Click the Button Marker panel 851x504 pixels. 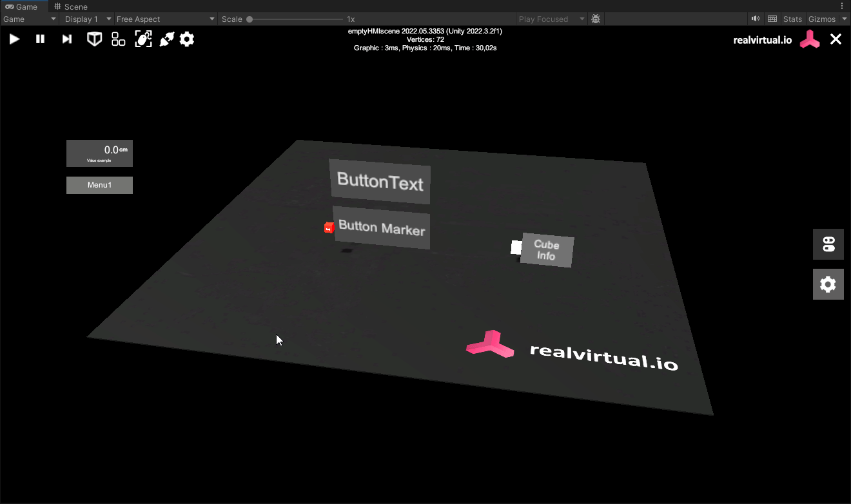pos(382,228)
